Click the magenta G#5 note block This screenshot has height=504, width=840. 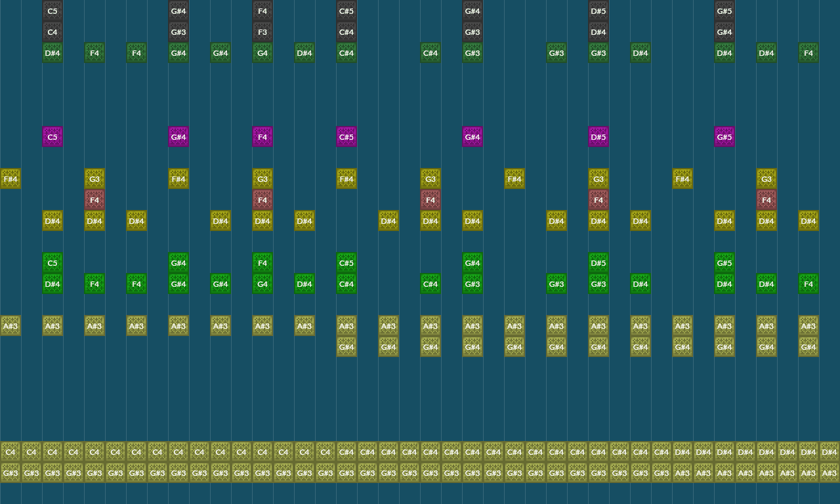point(724,137)
